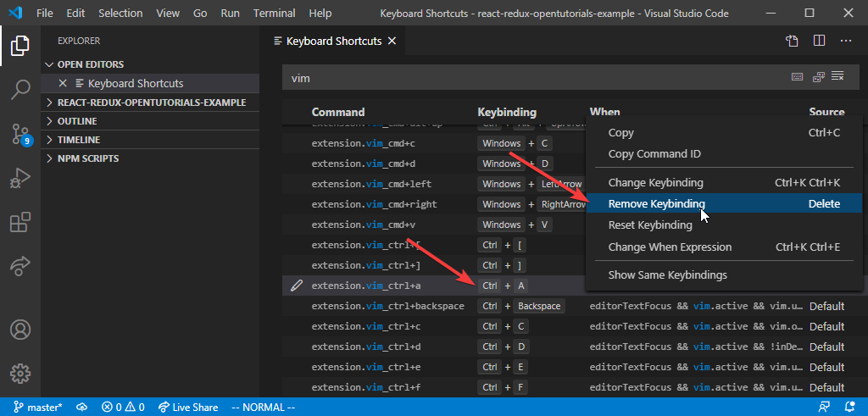Click the VS Code logo icon
Image resolution: width=868 pixels, height=416 pixels.
coord(15,13)
